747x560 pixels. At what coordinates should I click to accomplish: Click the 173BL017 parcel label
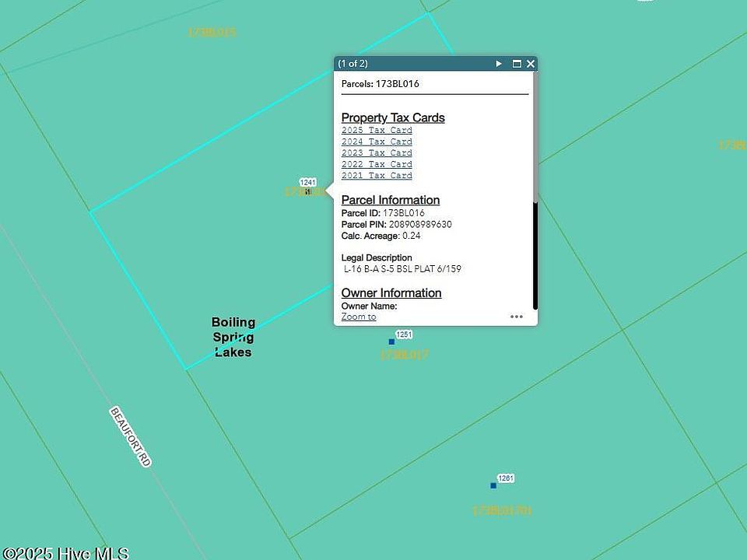[x=404, y=355]
